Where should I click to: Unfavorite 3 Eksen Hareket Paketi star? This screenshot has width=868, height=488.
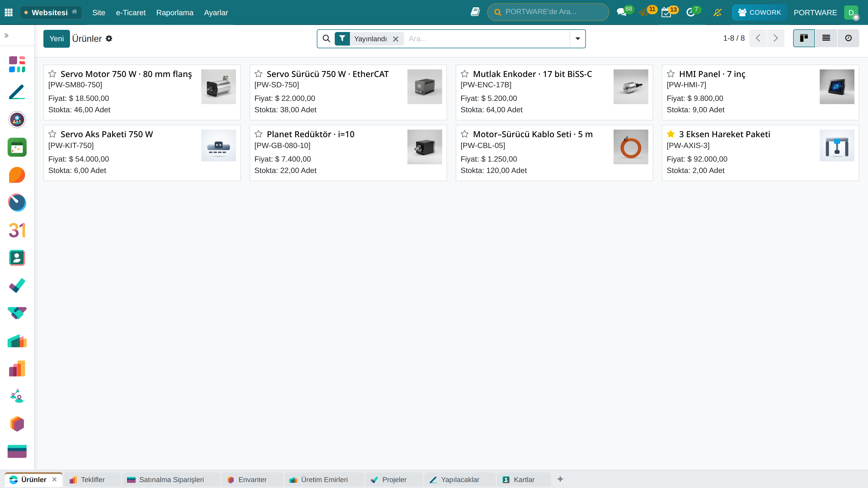coord(671,134)
